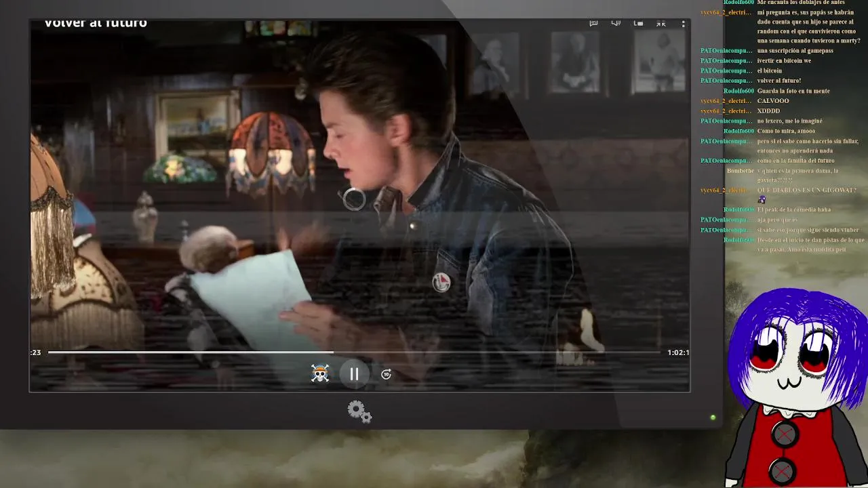The image size is (868, 488).
Task: Click 'una suscripción al gamepass' chat message
Action: tap(795, 51)
